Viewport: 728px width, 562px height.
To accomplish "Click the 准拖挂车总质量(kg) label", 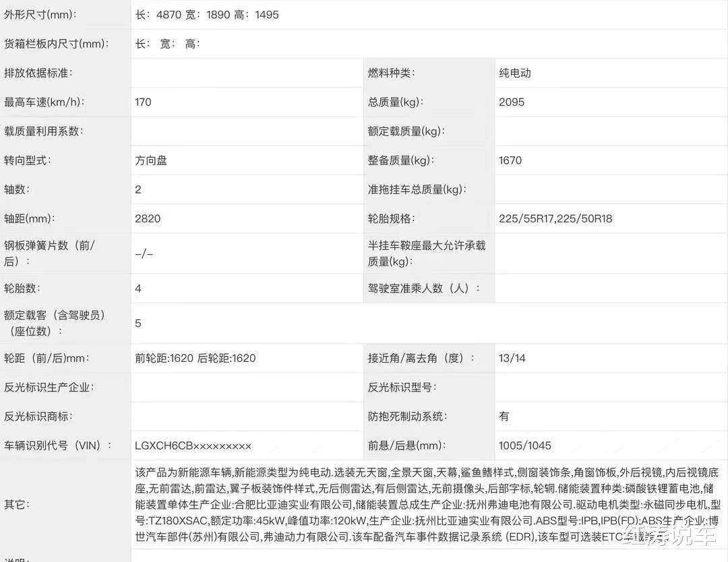I will click(x=417, y=189).
